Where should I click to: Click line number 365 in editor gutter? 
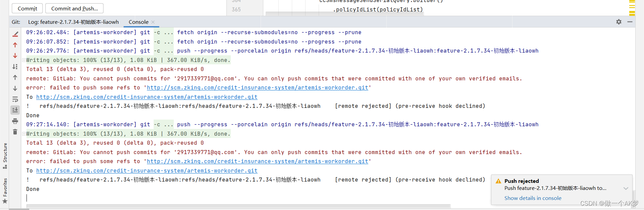[x=236, y=9]
